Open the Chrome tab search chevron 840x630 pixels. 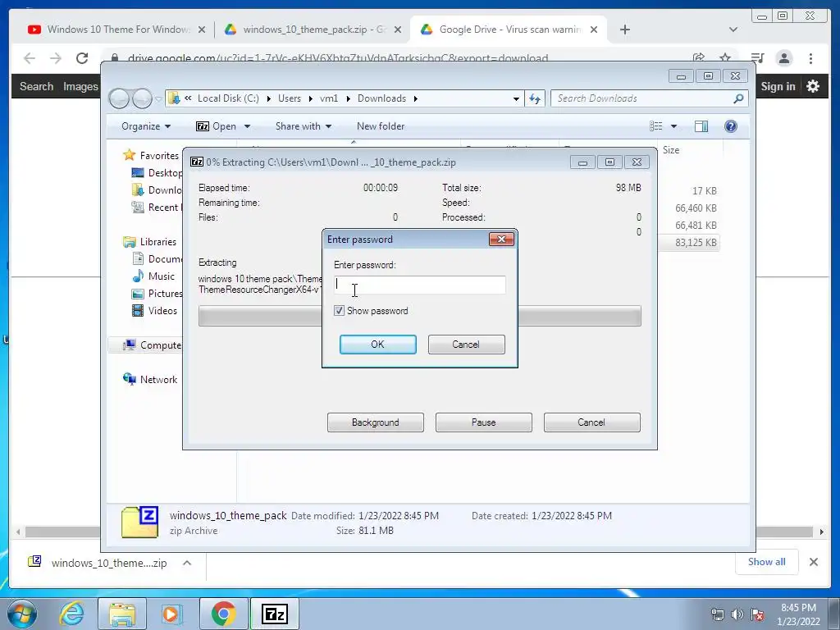coord(733,30)
